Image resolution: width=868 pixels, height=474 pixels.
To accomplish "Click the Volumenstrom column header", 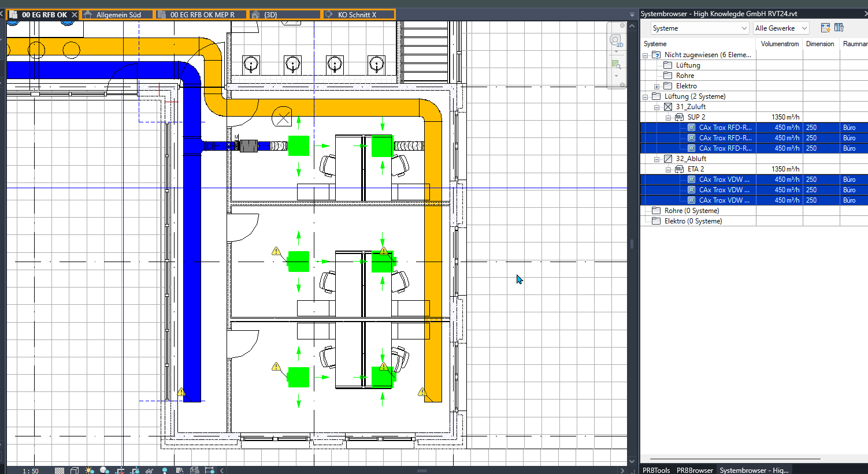I will pos(779,44).
